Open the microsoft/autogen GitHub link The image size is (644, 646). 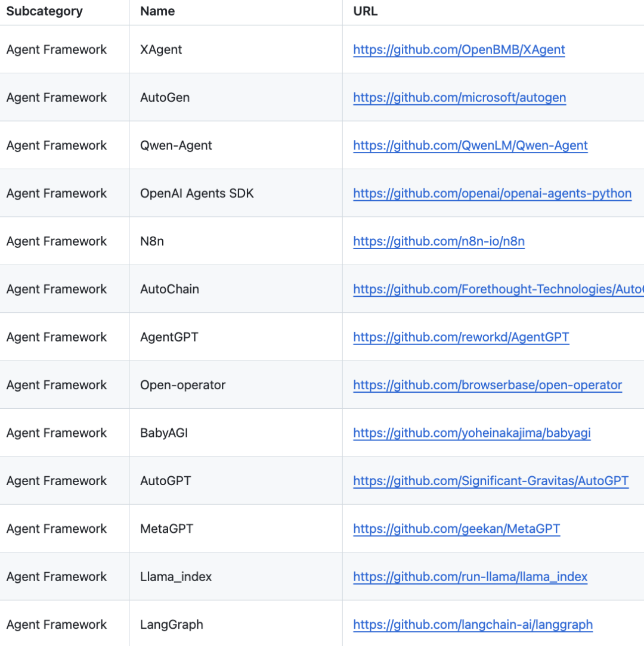tap(459, 97)
